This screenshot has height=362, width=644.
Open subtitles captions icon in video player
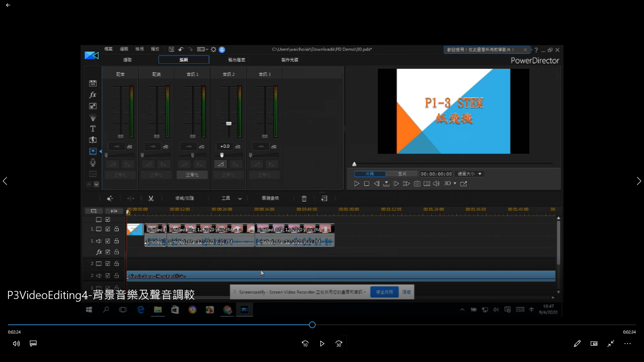pyautogui.click(x=33, y=344)
